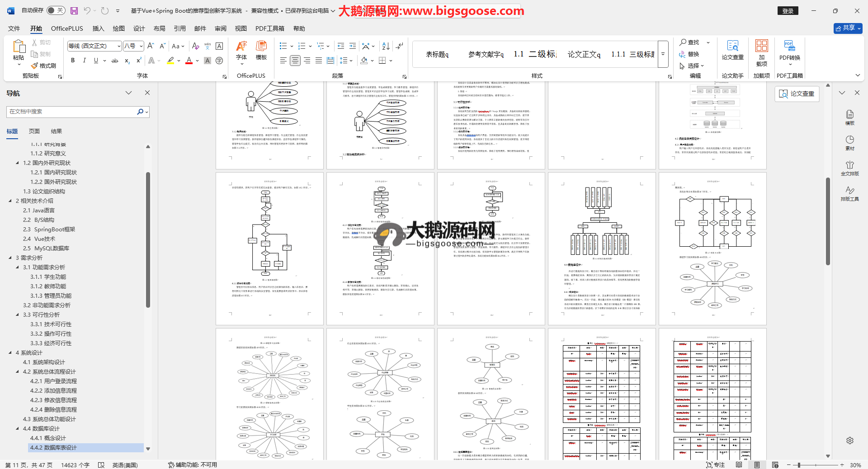Click the Format Painter brush icon
The width and height of the screenshot is (868, 469).
[35, 66]
